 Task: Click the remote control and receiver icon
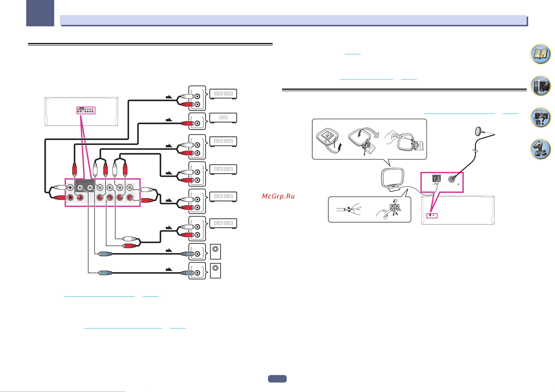coord(541,86)
